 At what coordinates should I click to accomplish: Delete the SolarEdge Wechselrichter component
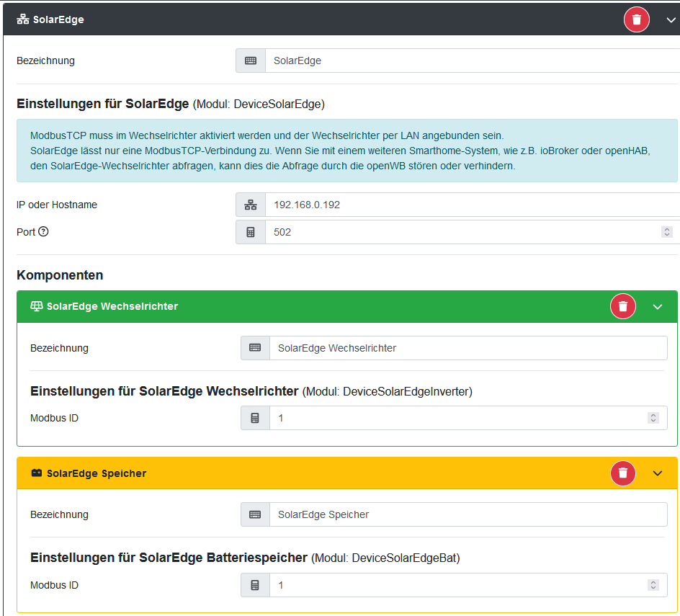tap(623, 306)
